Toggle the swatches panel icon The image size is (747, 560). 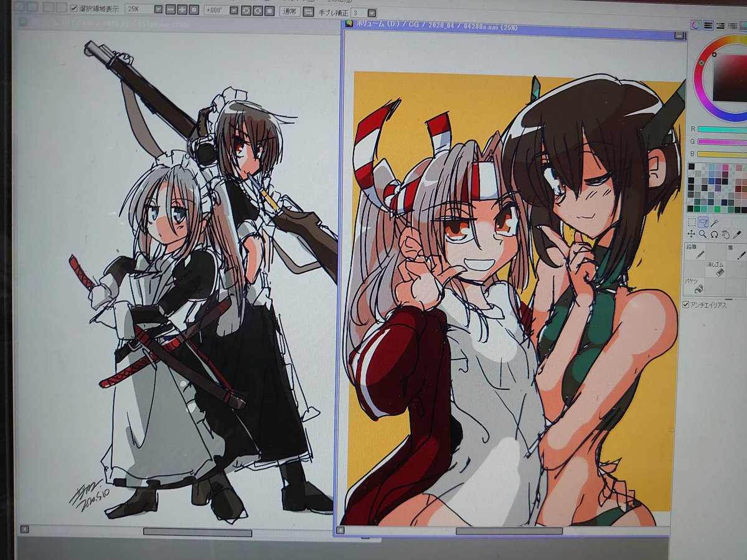[743, 26]
